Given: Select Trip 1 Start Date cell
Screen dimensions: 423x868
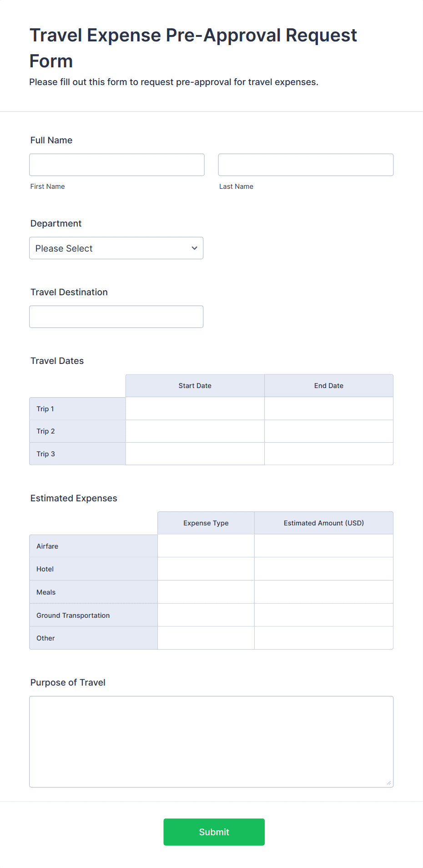Looking at the screenshot, I should pyautogui.click(x=195, y=409).
